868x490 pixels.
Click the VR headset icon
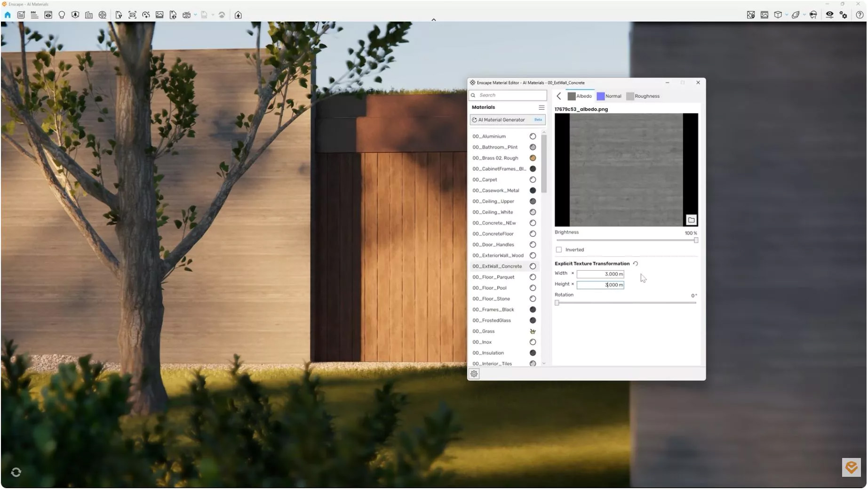tap(813, 15)
